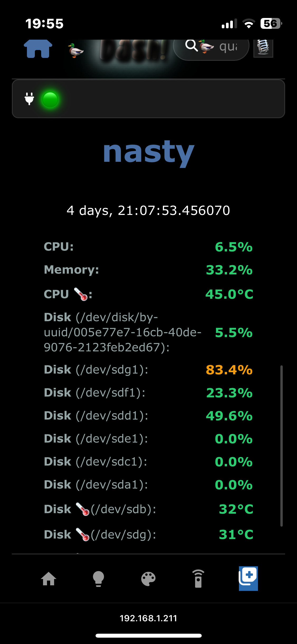Tap the 83.4% sdg1 disk usage value
Screen dimensions: 297x644
coord(229,370)
